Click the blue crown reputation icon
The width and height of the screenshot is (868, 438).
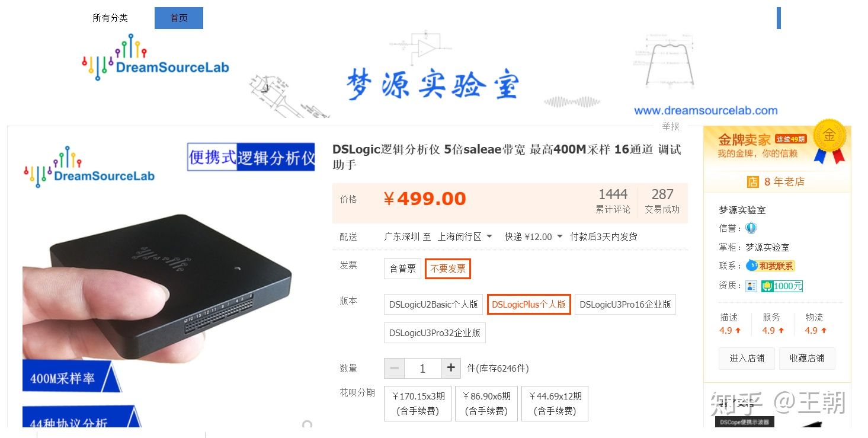pos(751,228)
